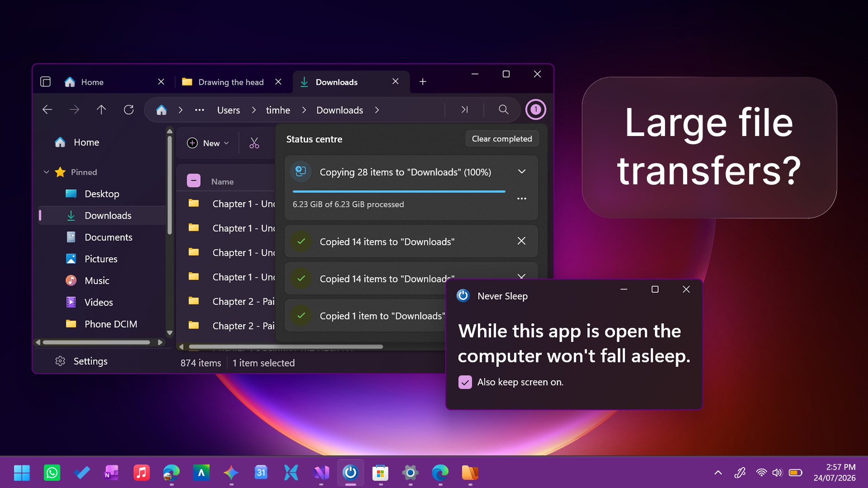The width and height of the screenshot is (868, 488).
Task: Click the status centre circular badge icon
Action: tap(535, 109)
